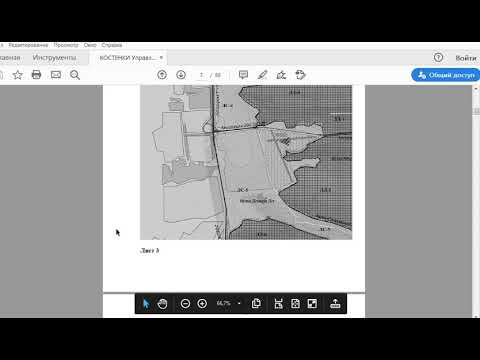
Task: Click the stamp tool icon
Action: (300, 75)
